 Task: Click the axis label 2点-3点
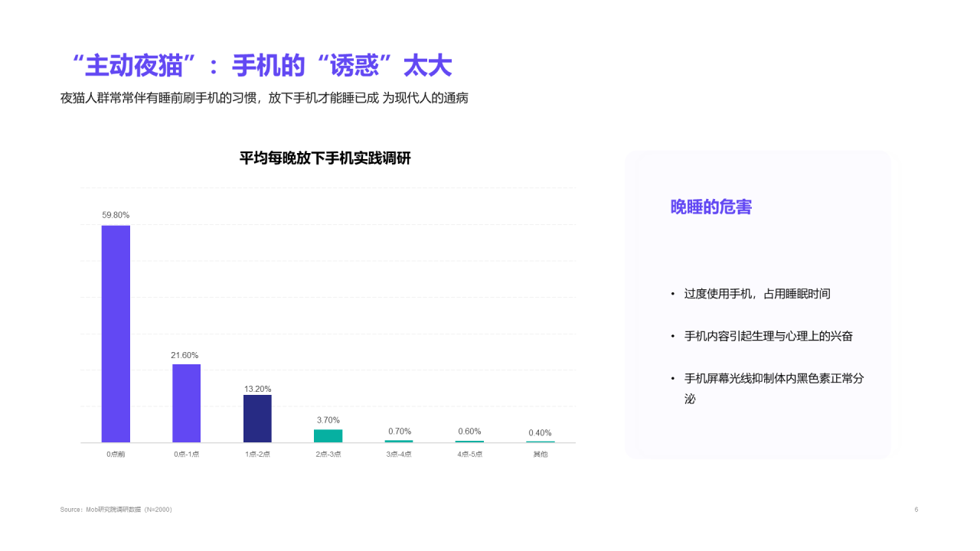pos(328,455)
